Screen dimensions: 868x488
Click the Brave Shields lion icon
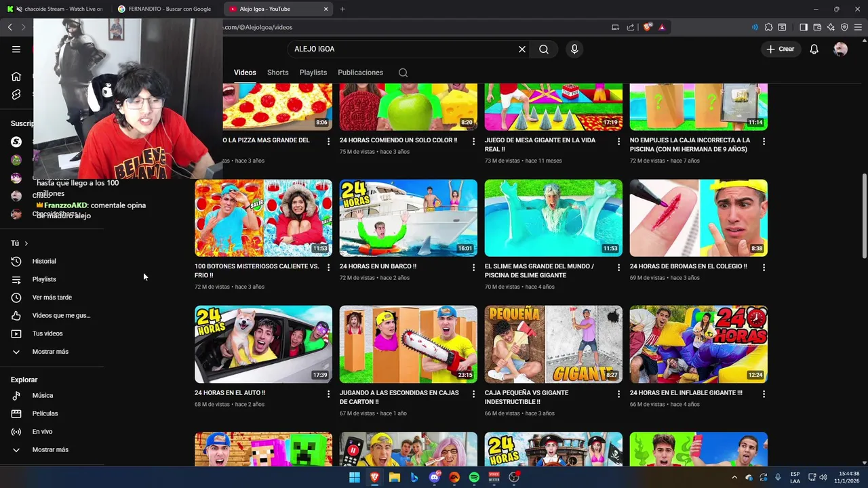tap(648, 27)
